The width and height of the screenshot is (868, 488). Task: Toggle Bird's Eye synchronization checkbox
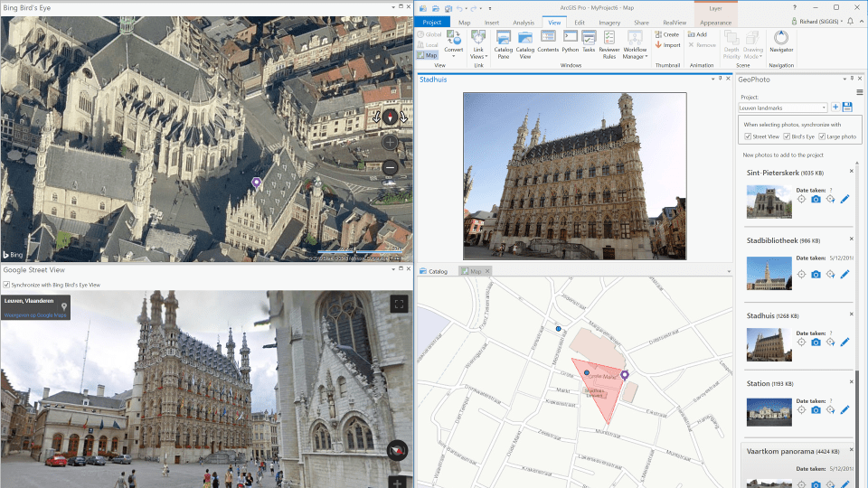[787, 136]
